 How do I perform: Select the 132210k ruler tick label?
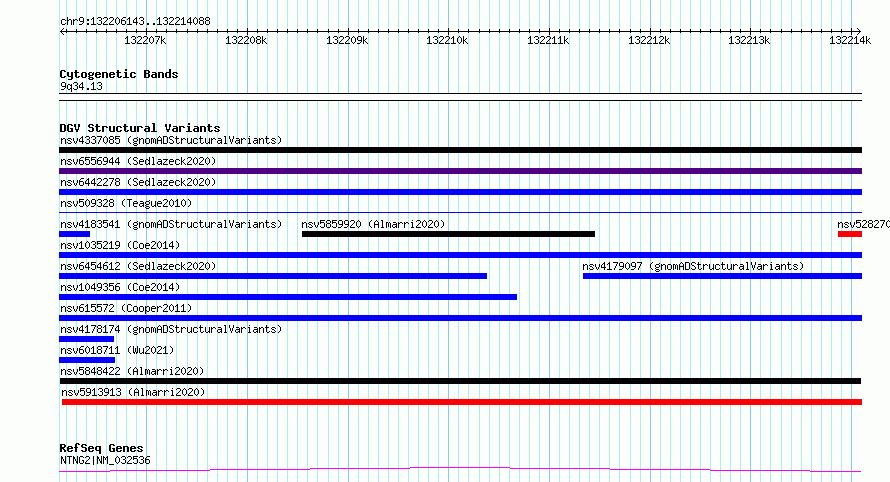[x=447, y=40]
